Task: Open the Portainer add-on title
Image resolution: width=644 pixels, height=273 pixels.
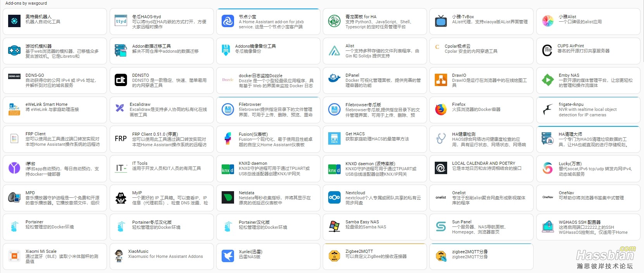Action: click(34, 222)
